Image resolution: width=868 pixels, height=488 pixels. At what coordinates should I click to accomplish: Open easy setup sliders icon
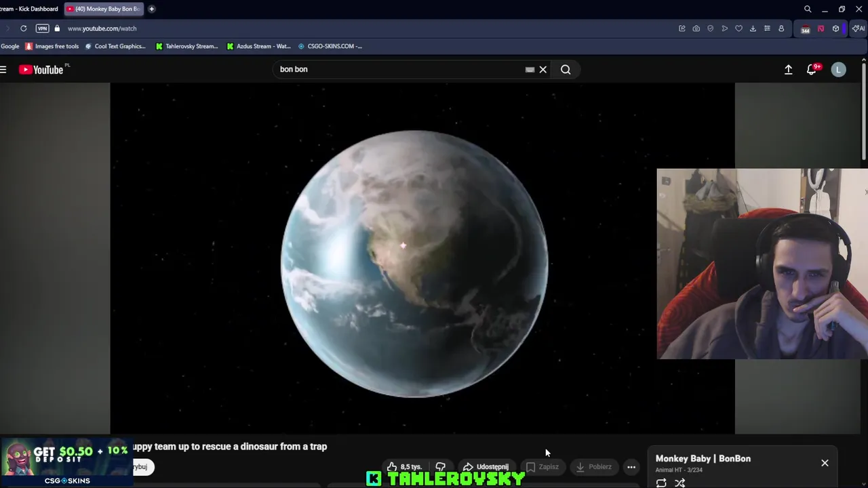pyautogui.click(x=767, y=28)
